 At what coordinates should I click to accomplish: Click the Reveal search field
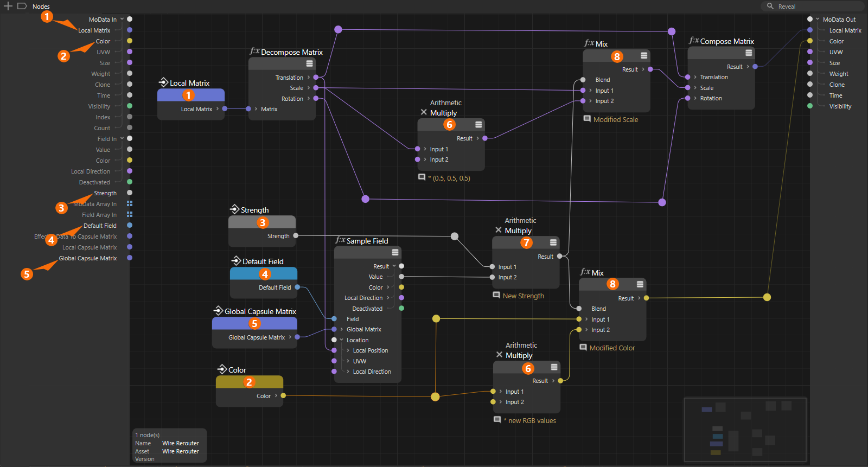(812, 6)
